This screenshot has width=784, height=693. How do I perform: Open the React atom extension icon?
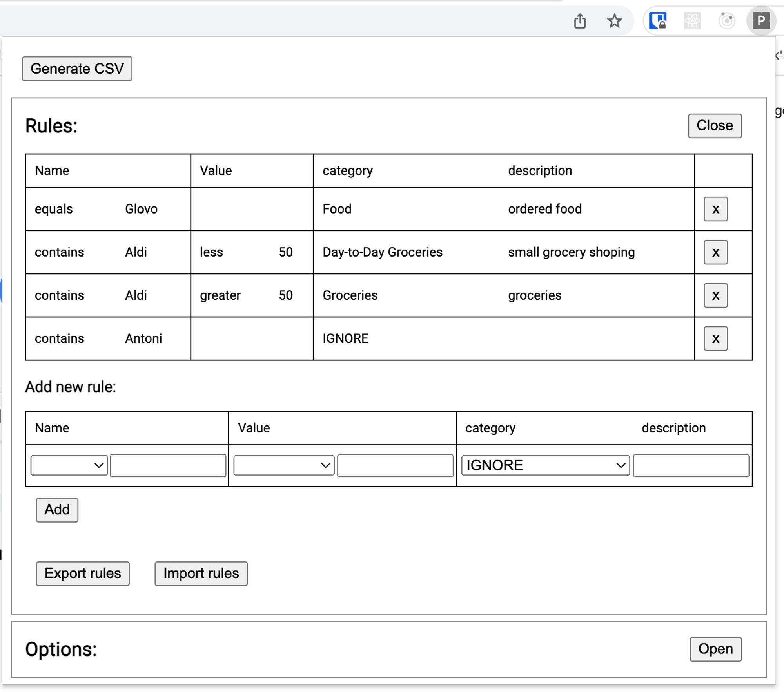point(692,21)
